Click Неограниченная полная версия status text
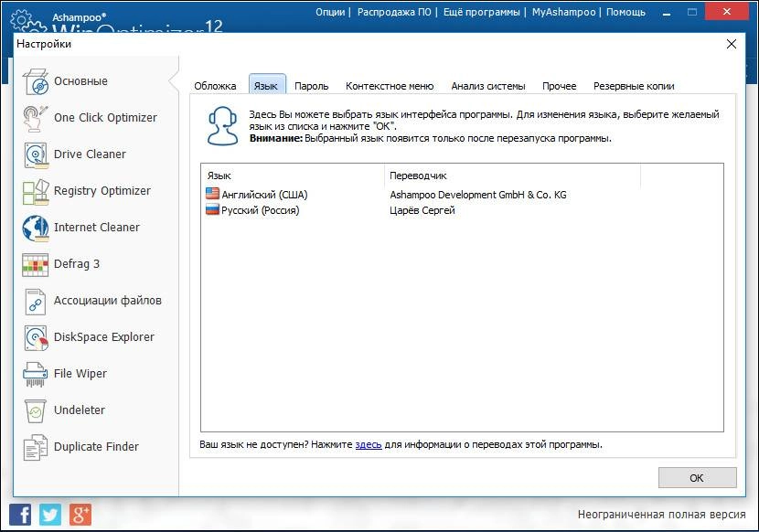The width and height of the screenshot is (759, 532). (x=662, y=515)
